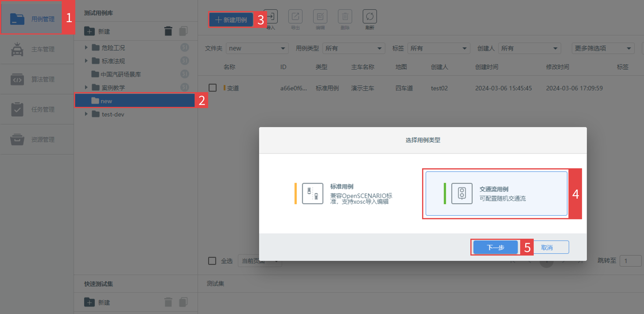This screenshot has height=314, width=644.
Task: Select the test-dev folder in tree
Action: coord(113,114)
